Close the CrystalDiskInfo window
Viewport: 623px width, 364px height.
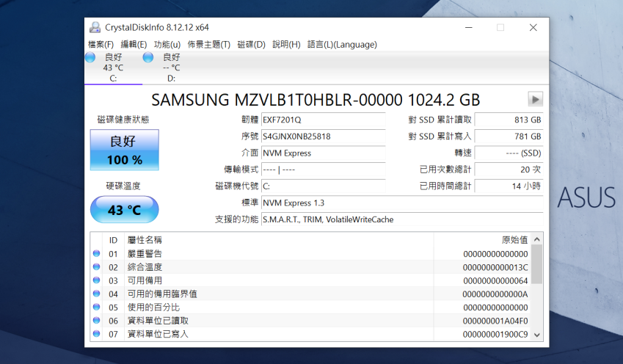coord(533,27)
